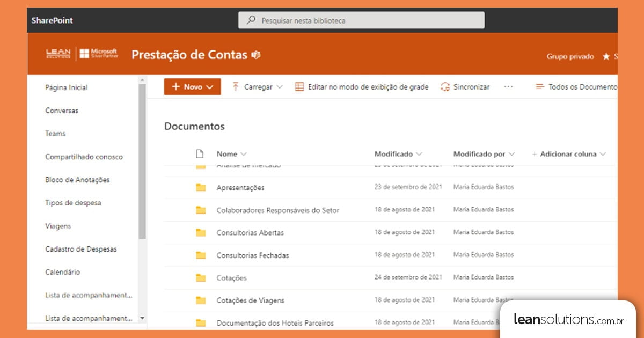Click the megaphone icon beside Prestação de Contas
The height and width of the screenshot is (338, 644).
[256, 54]
